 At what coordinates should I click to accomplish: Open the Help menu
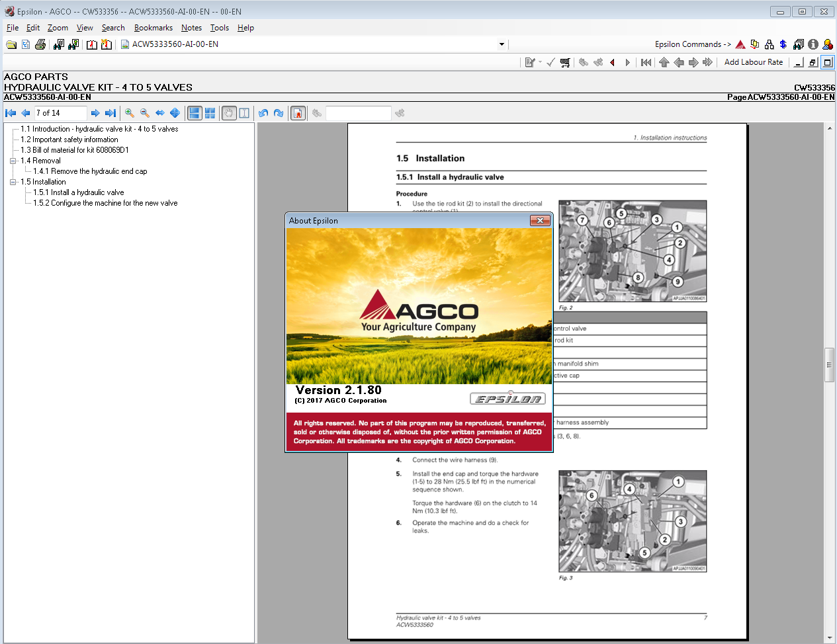pos(245,28)
